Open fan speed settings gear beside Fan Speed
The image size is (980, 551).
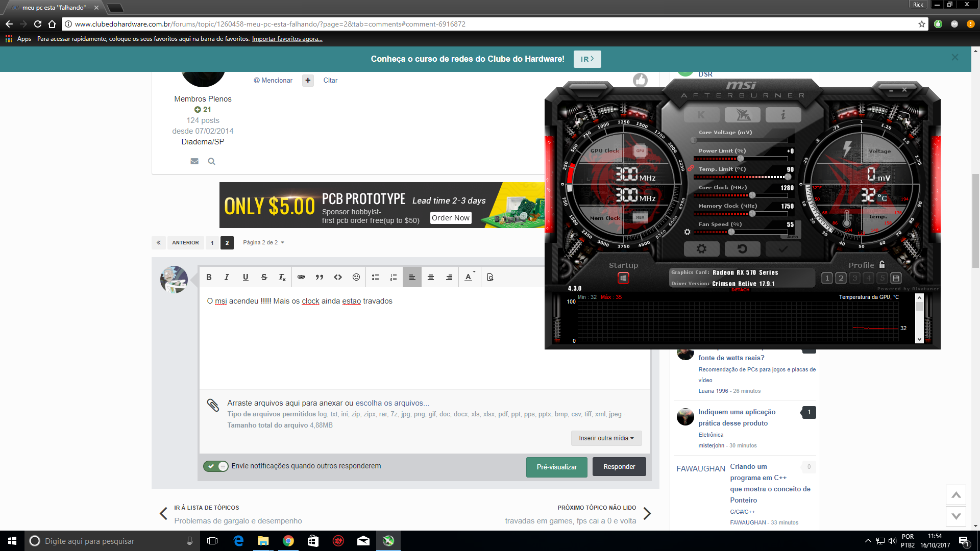point(687,232)
